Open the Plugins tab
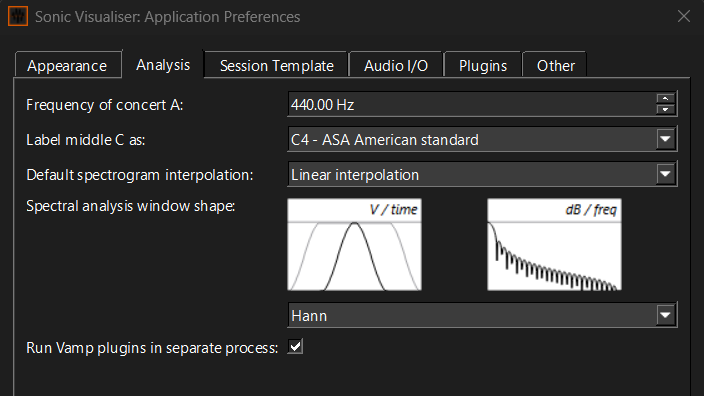This screenshot has height=396, width=704. [x=483, y=66]
